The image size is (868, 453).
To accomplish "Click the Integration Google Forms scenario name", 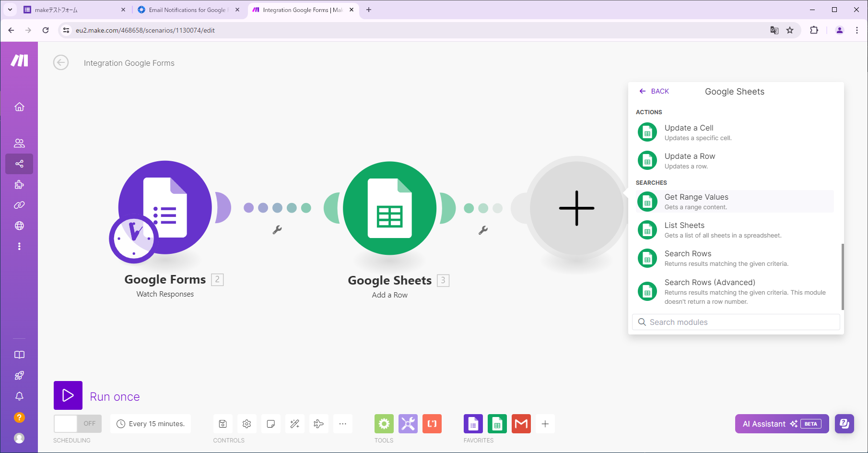I will [129, 63].
